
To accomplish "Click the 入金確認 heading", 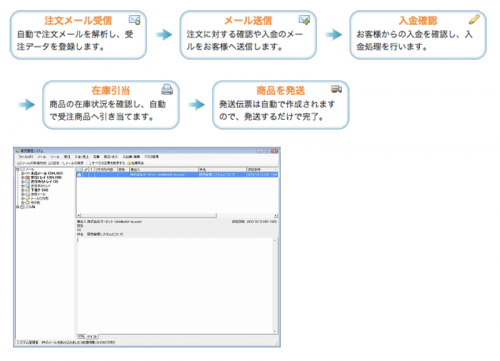I will click(x=418, y=21).
